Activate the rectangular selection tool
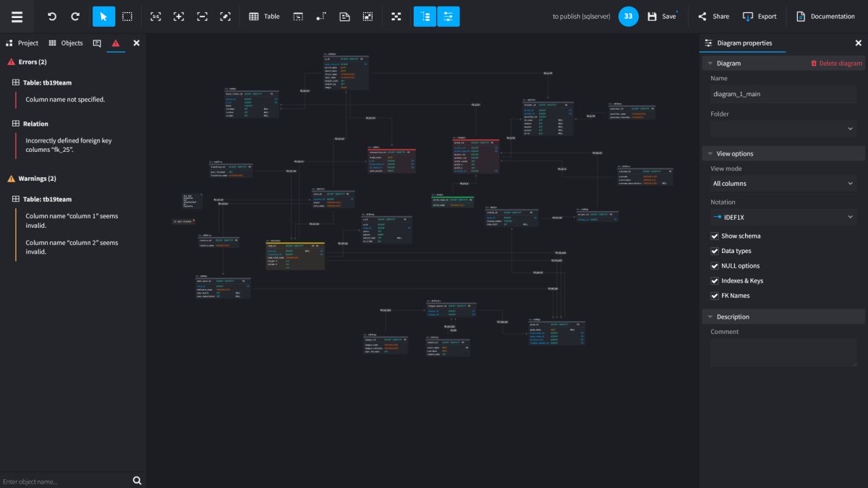868x488 pixels. [127, 16]
